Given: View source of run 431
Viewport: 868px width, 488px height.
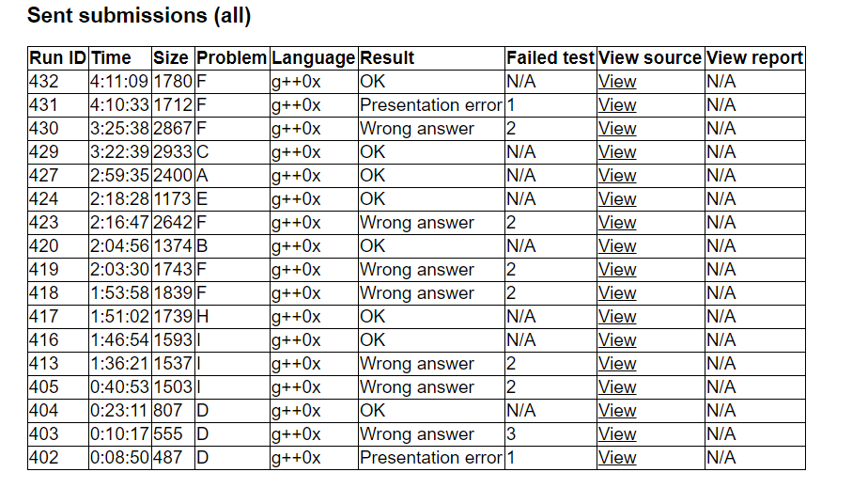Looking at the screenshot, I should click(617, 105).
